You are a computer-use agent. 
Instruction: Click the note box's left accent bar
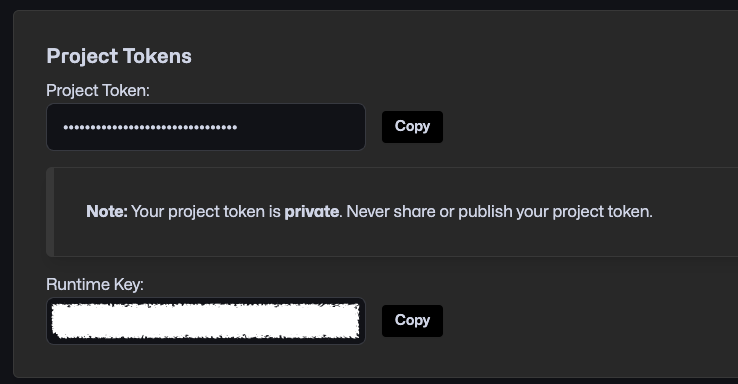click(x=50, y=212)
